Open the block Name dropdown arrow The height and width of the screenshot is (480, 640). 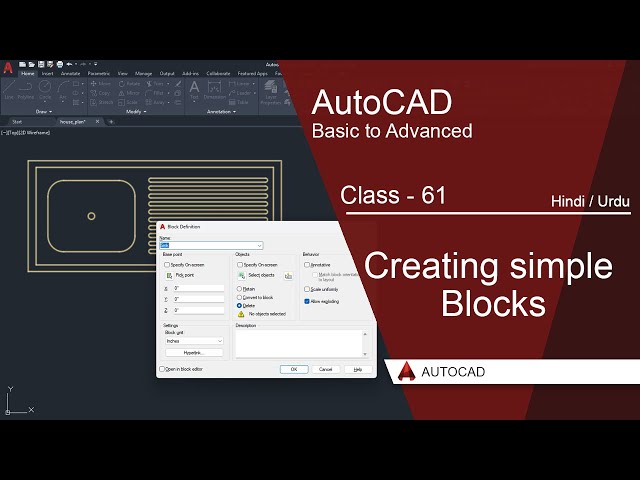pyautogui.click(x=259, y=245)
